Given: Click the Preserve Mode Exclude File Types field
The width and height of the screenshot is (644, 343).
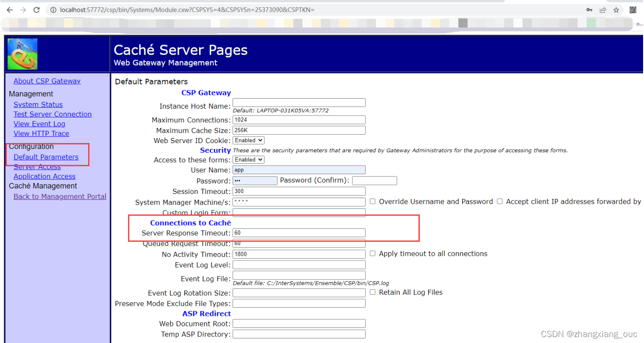Looking at the screenshot, I should click(299, 303).
